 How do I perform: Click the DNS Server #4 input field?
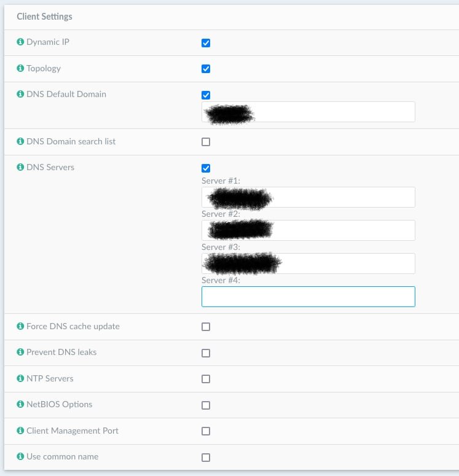pyautogui.click(x=308, y=297)
